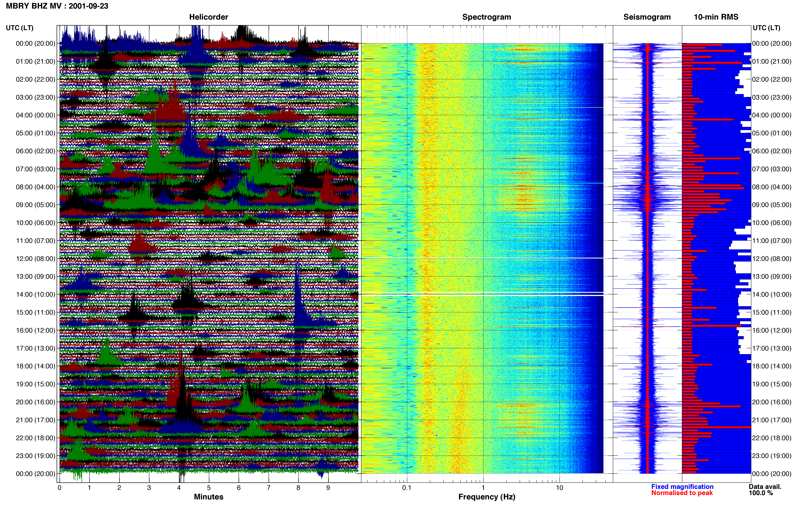Click the right '08:00 (04:00)' time label
This screenshot has height=508, width=812.
pos(772,187)
